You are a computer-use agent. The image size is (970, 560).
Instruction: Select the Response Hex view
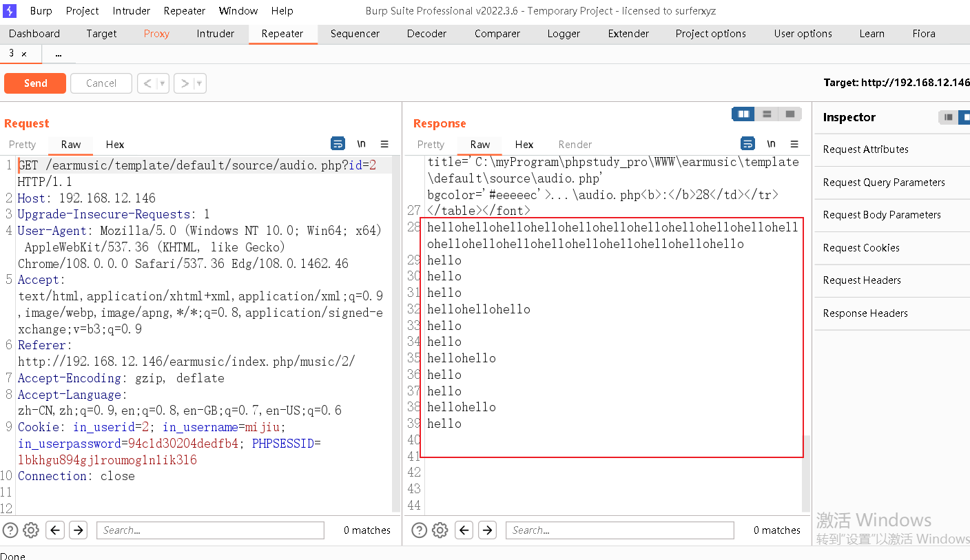(524, 145)
